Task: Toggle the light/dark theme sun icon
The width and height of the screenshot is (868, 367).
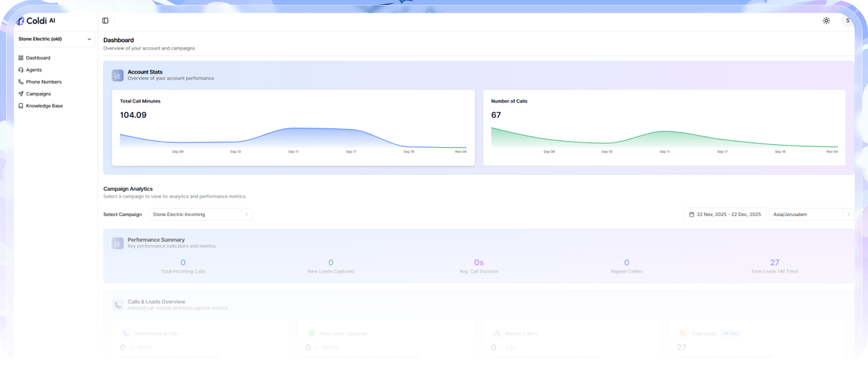Action: (x=826, y=21)
